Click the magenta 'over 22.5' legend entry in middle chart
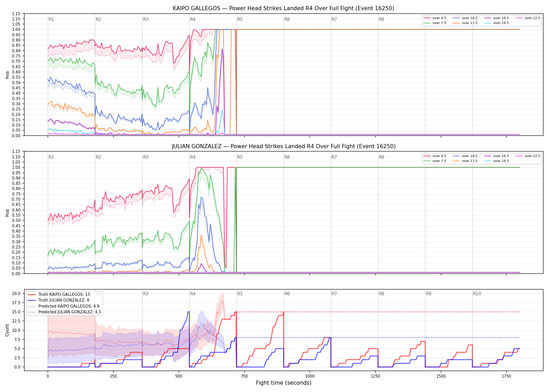This screenshot has height=392, width=549. coord(528,156)
